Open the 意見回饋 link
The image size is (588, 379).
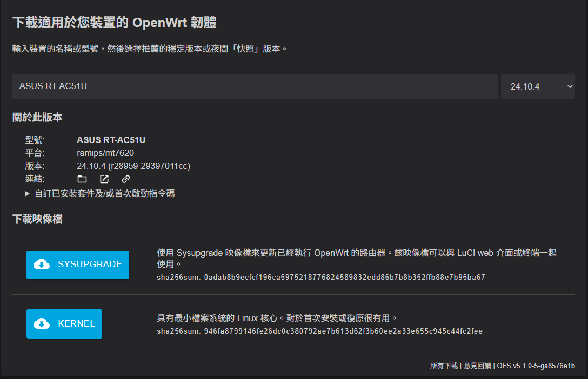click(x=477, y=366)
